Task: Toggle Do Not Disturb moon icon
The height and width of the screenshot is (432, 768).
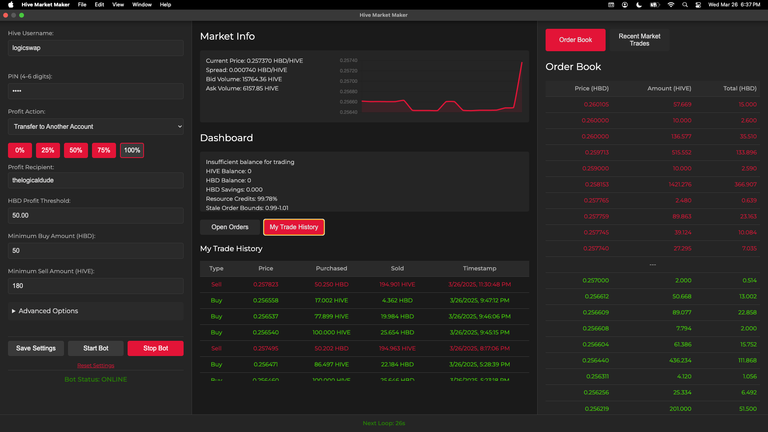Action: point(639,4)
